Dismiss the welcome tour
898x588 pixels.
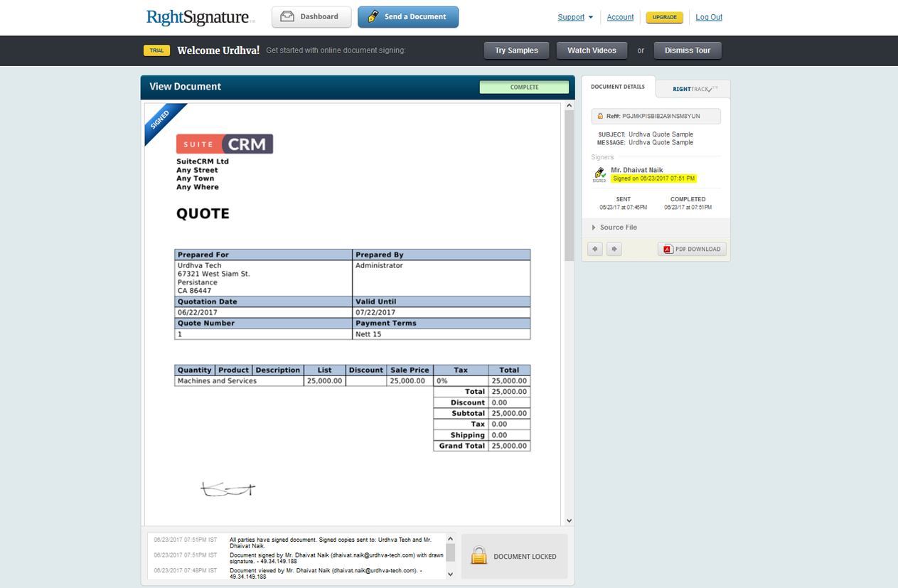[x=688, y=50]
